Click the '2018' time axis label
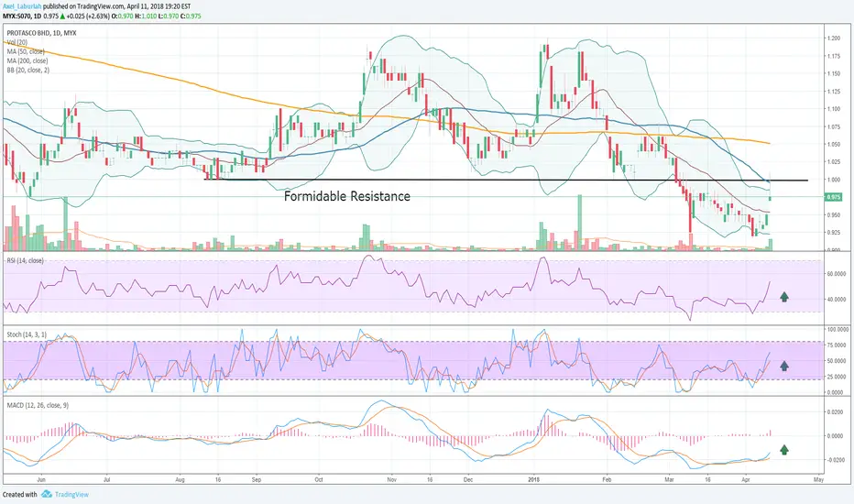This screenshot has height=504, width=854. click(534, 480)
